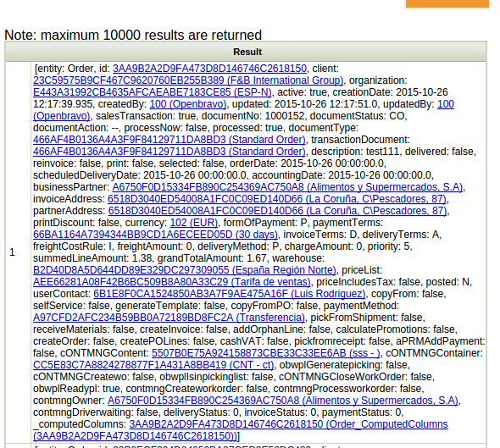Click the text 'obwplReadypl: true'
Image resolution: width=500 pixels, height=448 pixels.
[76, 389]
